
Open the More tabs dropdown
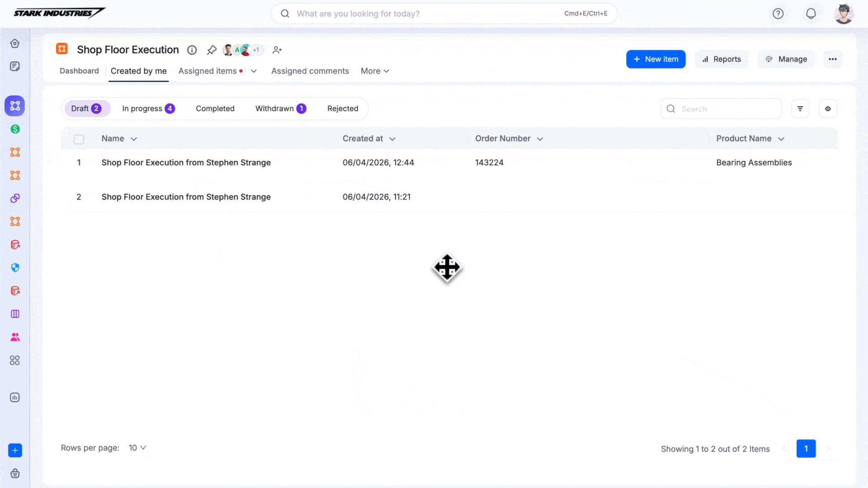coord(375,71)
